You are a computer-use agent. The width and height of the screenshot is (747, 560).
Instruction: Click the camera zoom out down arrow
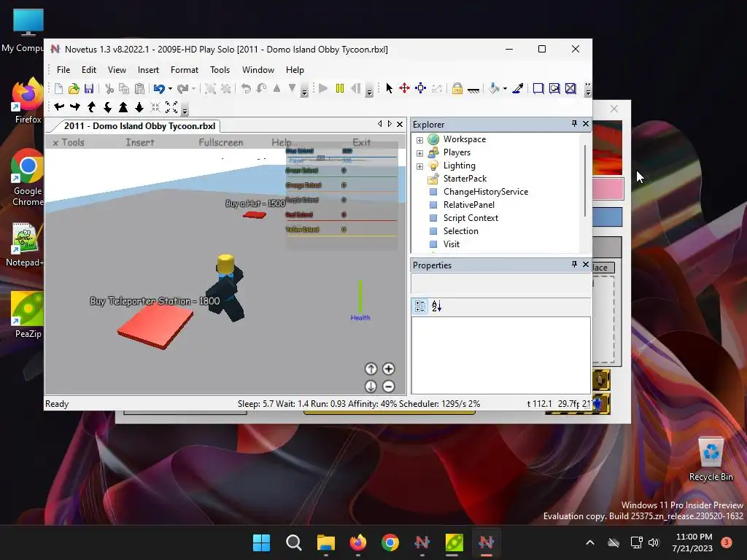[139, 107]
